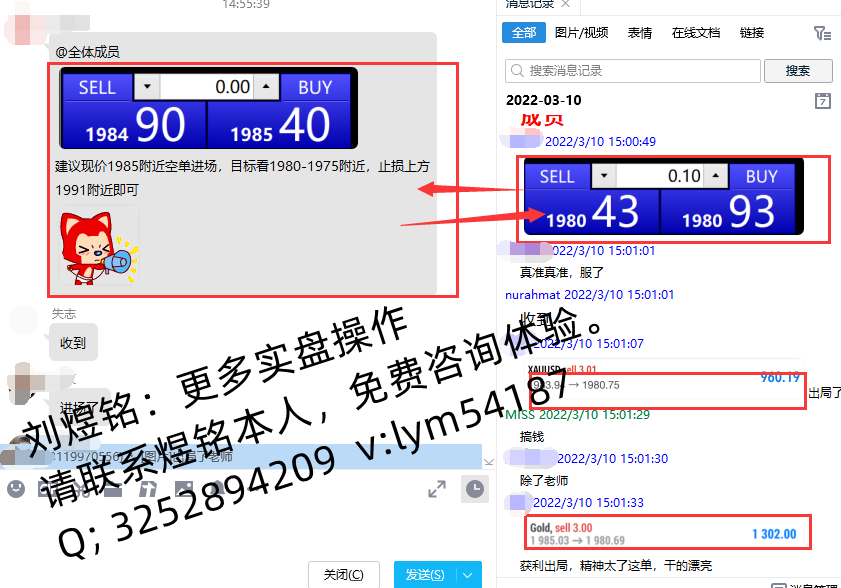Open the SELL 1984 BUY 1985 chat image

(x=208, y=108)
